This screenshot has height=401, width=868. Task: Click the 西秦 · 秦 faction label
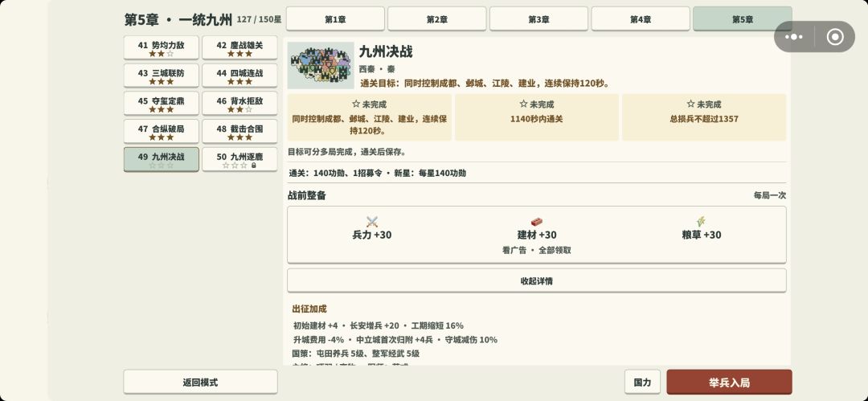[377, 69]
